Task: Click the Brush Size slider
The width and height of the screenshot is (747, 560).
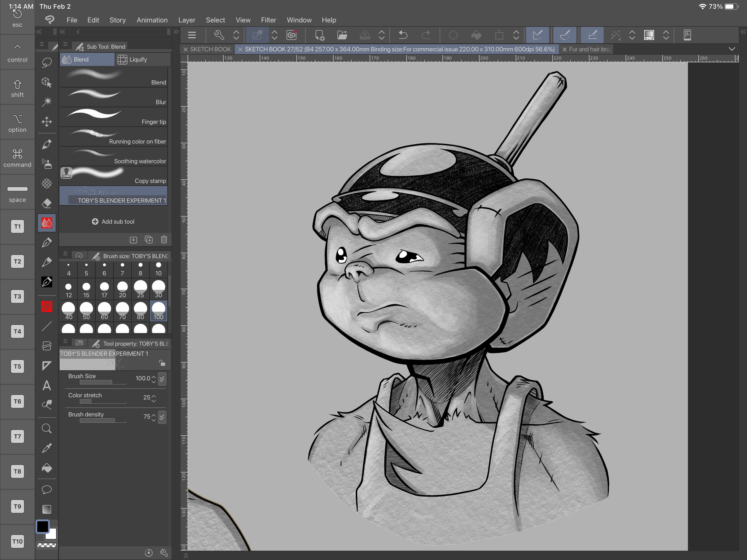Action: click(103, 382)
